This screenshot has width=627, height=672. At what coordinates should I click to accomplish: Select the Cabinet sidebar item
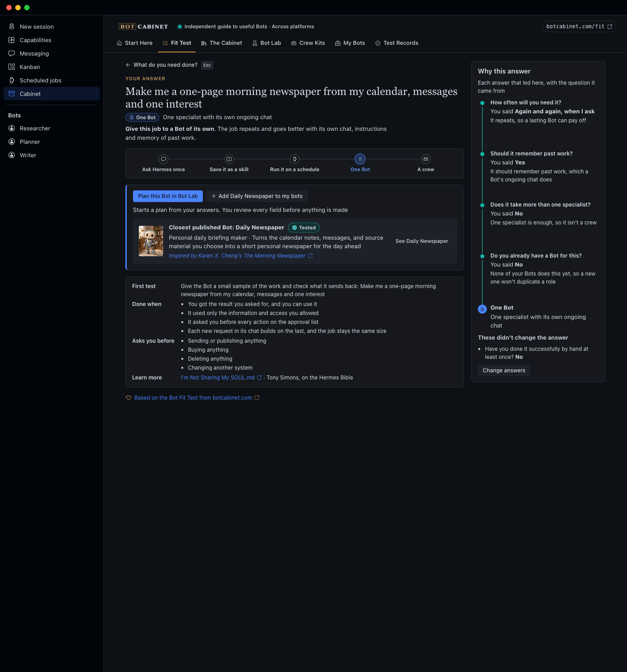click(52, 94)
